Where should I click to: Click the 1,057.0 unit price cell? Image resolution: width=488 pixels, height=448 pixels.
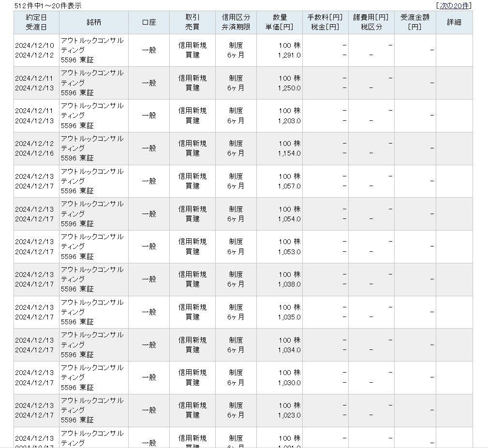point(289,186)
